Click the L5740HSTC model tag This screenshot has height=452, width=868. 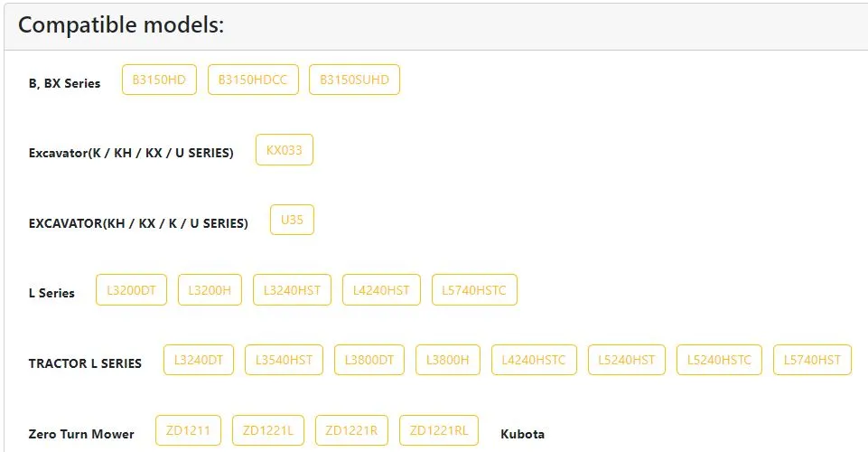474,290
